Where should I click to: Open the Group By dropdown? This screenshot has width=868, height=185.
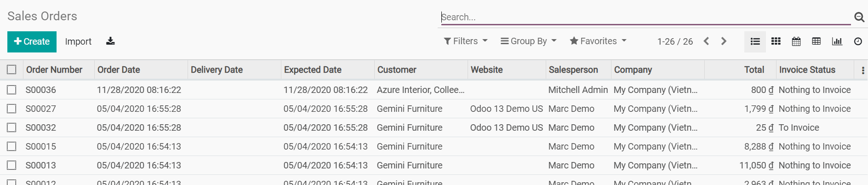(x=528, y=41)
